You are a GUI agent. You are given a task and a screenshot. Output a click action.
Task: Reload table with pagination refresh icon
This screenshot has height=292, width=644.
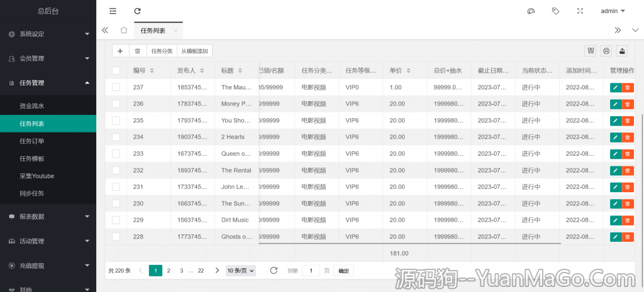click(x=274, y=270)
